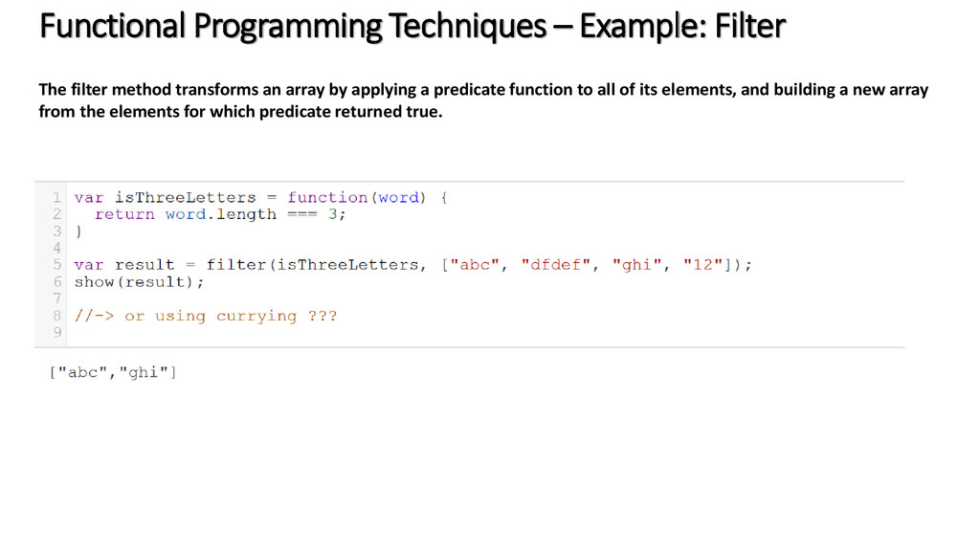Click the "dfdef" string literal
Screen dimensions: 980x551
coord(556,265)
